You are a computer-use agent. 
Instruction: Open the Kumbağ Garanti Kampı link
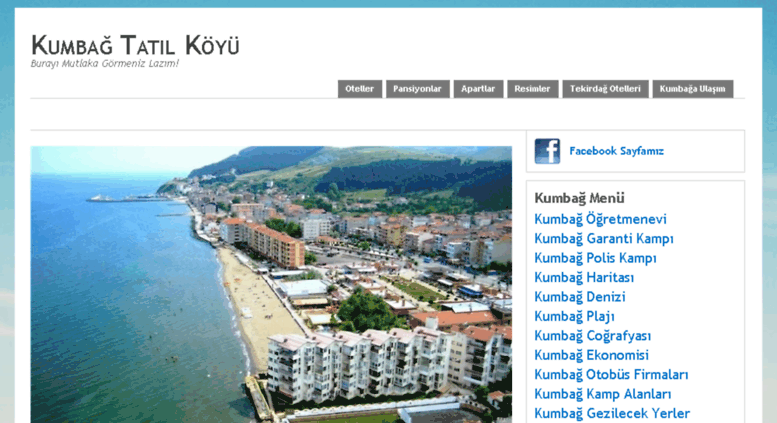click(x=604, y=239)
